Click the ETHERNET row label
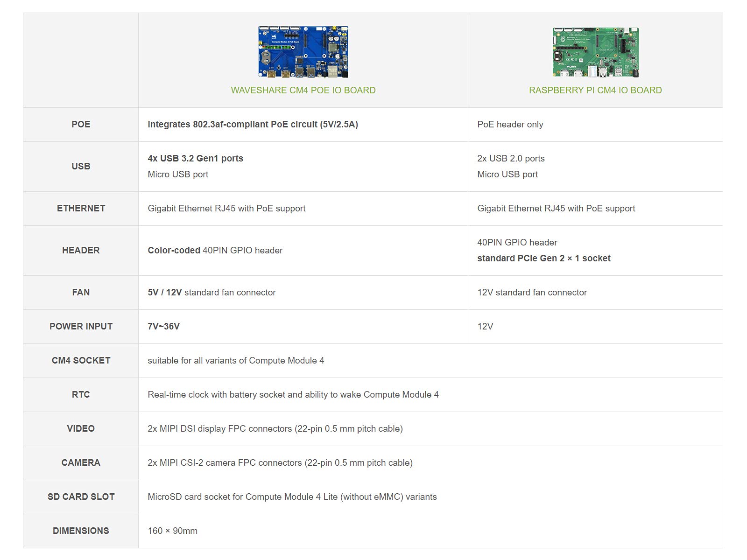The image size is (747, 560). pos(81,209)
